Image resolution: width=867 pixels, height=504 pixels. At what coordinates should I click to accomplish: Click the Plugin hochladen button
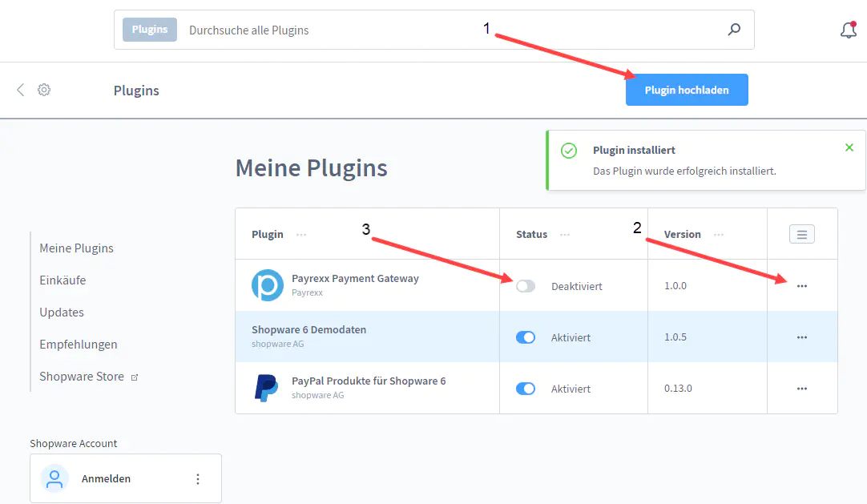[687, 90]
